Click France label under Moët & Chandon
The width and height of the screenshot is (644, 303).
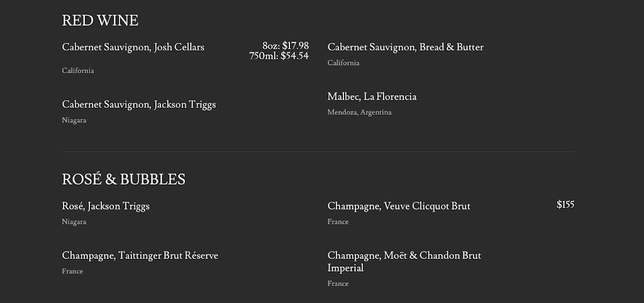click(x=338, y=284)
